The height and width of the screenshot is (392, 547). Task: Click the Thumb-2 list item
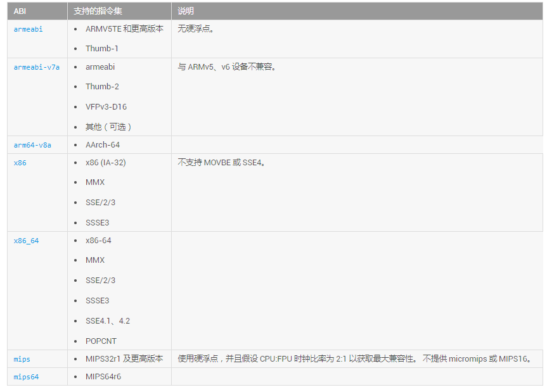102,86
